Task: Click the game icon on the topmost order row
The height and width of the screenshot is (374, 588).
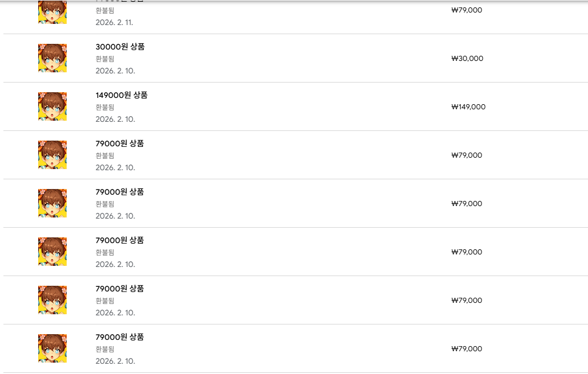Action: tap(52, 11)
